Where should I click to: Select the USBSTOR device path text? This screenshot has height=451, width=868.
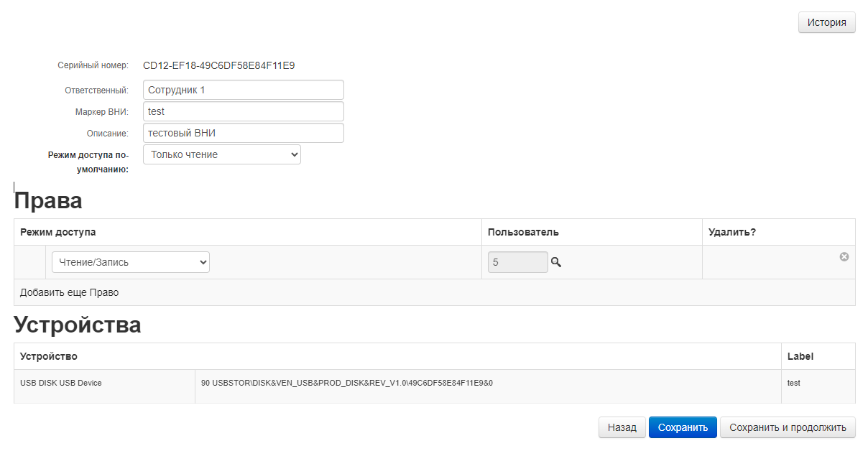click(x=347, y=383)
